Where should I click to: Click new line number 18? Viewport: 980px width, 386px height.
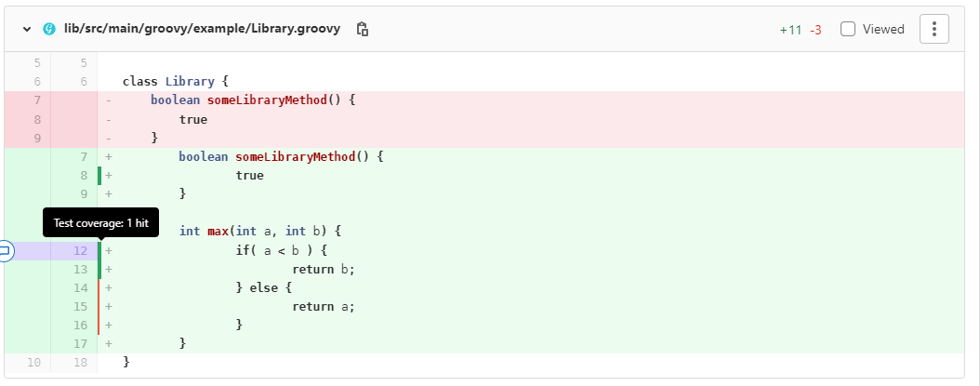pos(80,362)
